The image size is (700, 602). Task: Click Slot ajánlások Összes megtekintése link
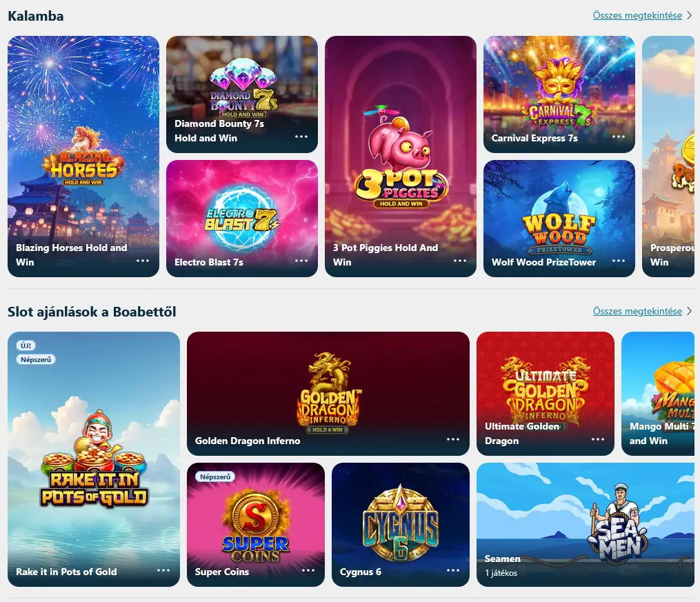click(637, 312)
